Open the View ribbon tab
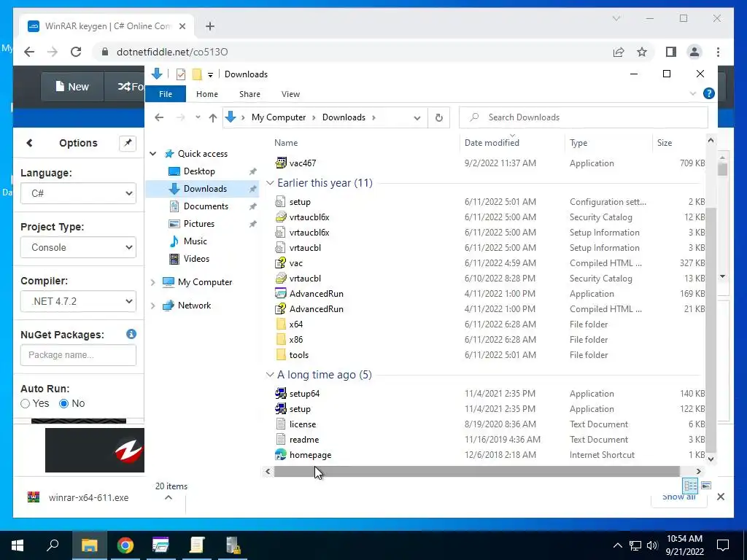The image size is (747, 560). point(290,94)
